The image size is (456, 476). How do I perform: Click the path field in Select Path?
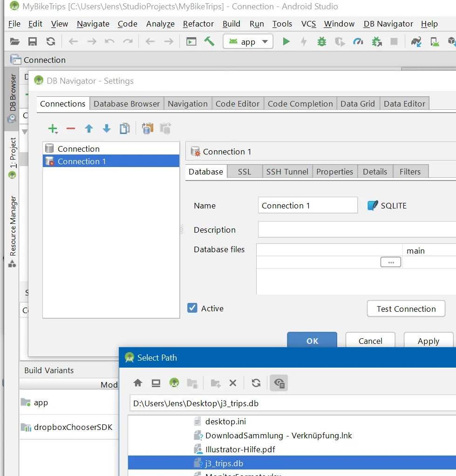click(293, 403)
